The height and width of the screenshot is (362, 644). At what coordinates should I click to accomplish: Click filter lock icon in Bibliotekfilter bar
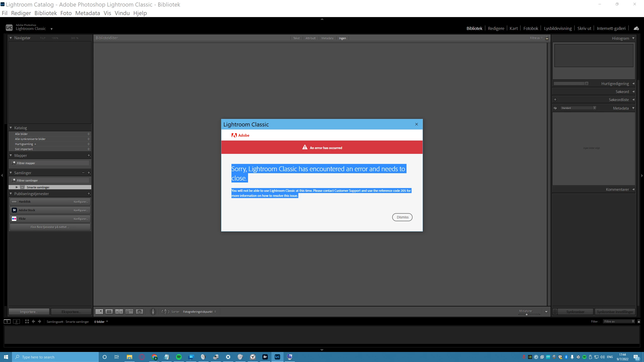(547, 38)
